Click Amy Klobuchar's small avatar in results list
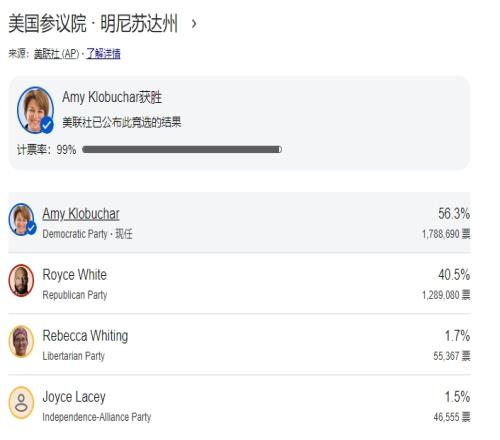The width and height of the screenshot is (500, 440). 21,219
